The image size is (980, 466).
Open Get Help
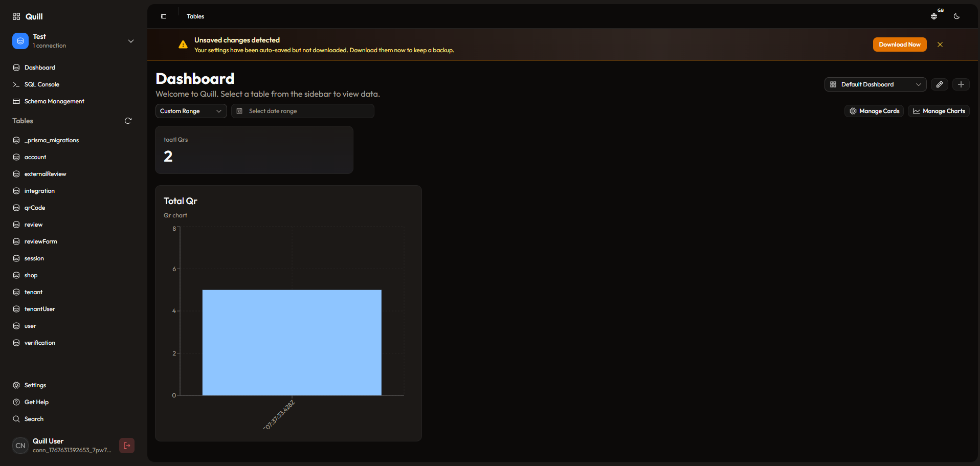tap(36, 402)
